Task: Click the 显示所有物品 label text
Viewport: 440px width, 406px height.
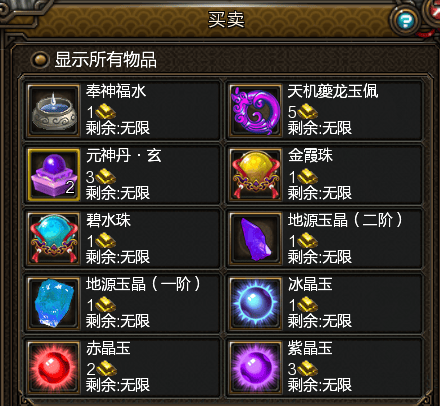Action: 106,60
